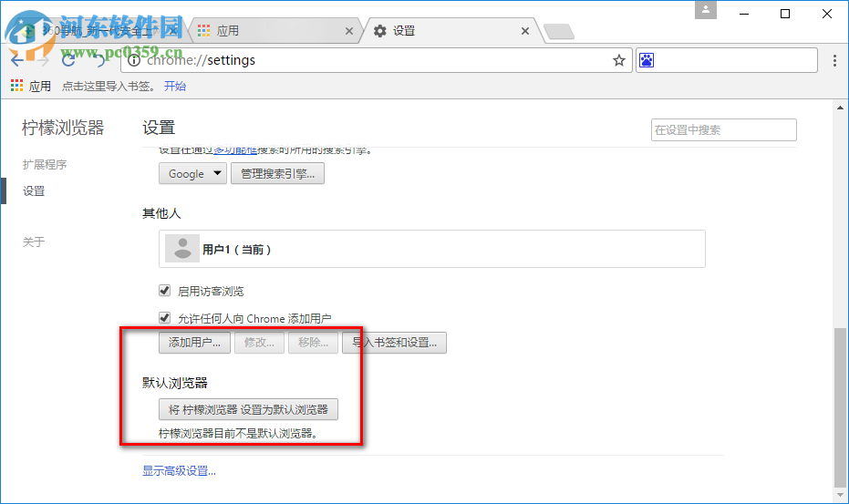
Task: Open the three-dot browser menu
Action: point(834,60)
